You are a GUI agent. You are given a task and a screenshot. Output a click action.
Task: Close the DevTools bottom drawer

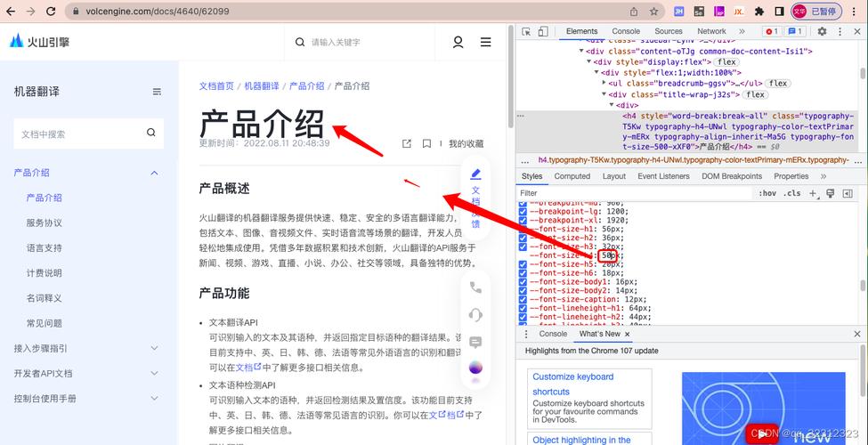click(857, 334)
